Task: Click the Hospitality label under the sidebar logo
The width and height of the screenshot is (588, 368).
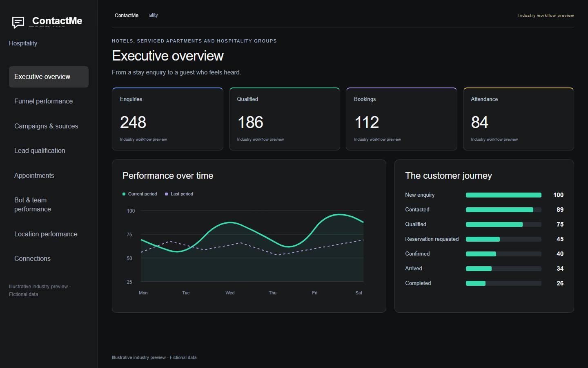Action: coord(23,43)
